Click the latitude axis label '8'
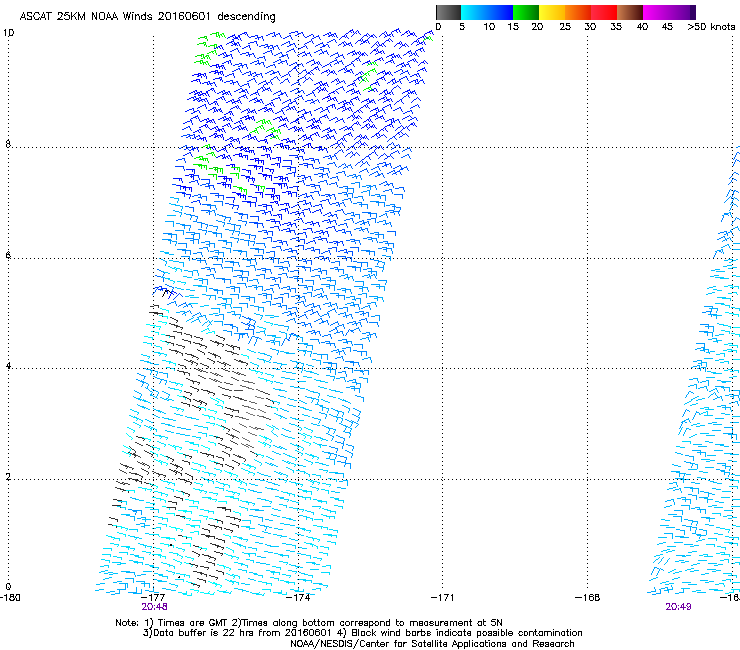Screen dimensions: 740x650 pos(8,144)
